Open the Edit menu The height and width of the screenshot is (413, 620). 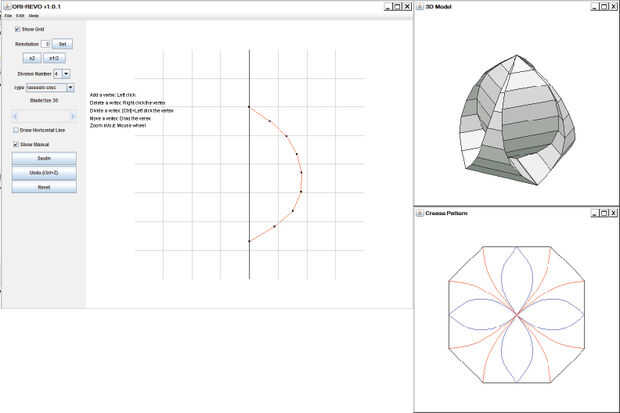pos(20,15)
